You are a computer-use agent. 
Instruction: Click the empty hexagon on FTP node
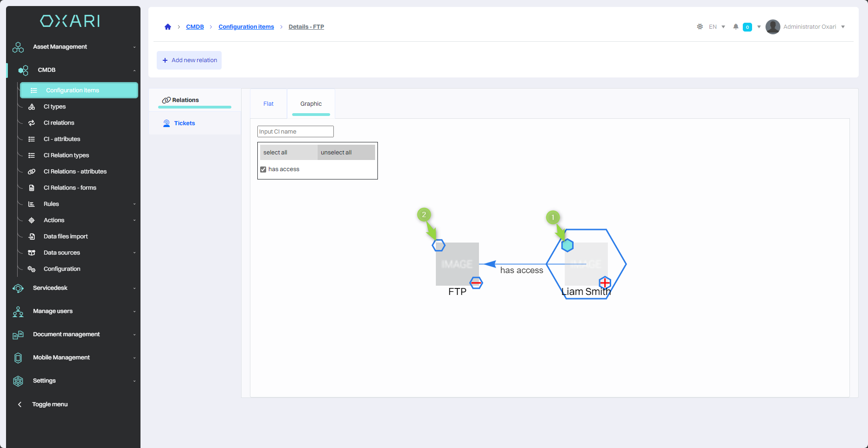[439, 245]
